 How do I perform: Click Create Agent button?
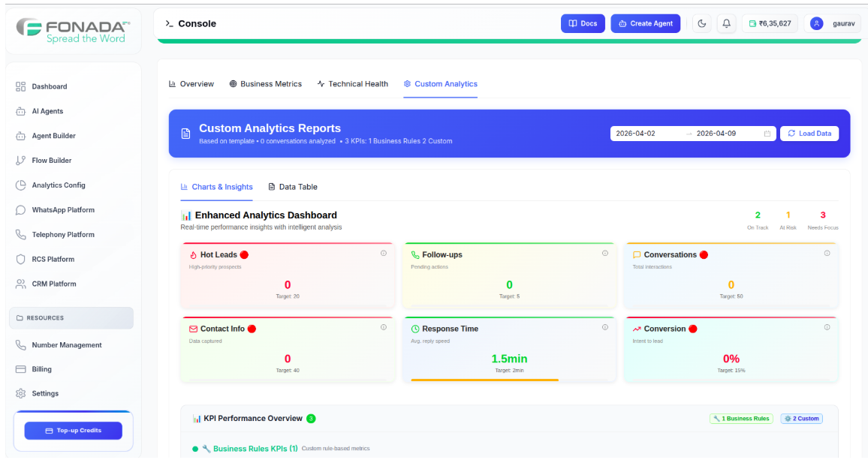coord(646,24)
